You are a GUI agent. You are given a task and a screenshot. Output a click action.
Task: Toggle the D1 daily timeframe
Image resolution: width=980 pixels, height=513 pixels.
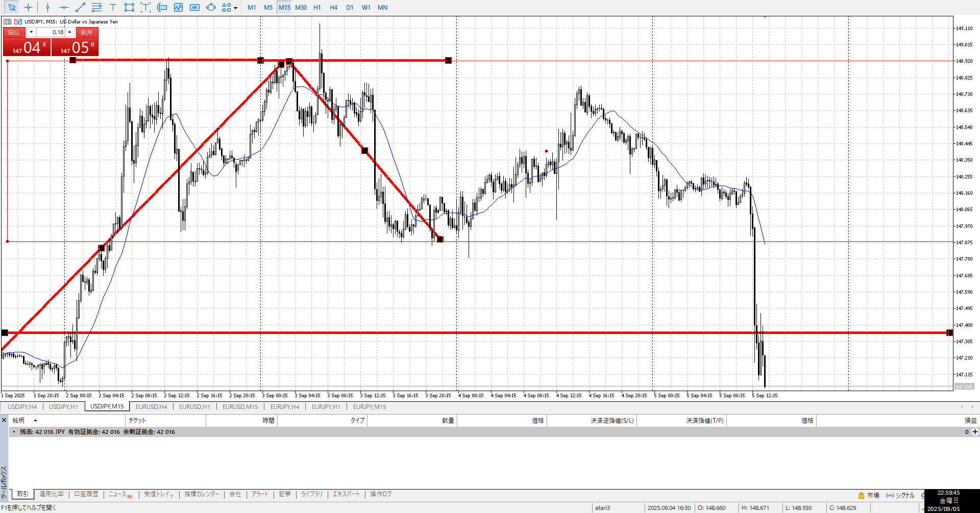point(350,7)
